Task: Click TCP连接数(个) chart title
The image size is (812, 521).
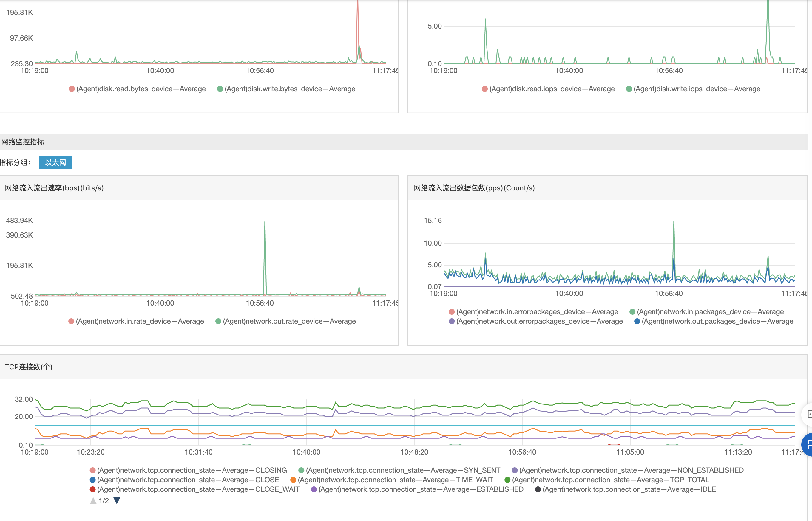Action: pyautogui.click(x=29, y=367)
